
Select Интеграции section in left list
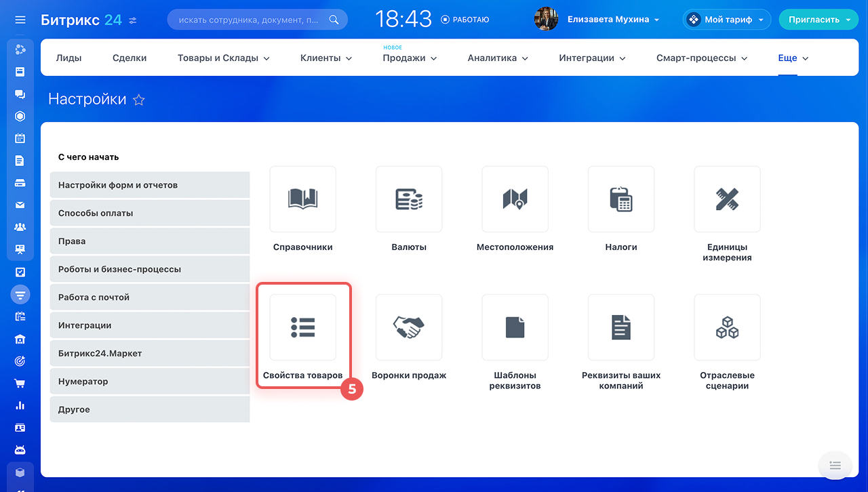(x=150, y=325)
